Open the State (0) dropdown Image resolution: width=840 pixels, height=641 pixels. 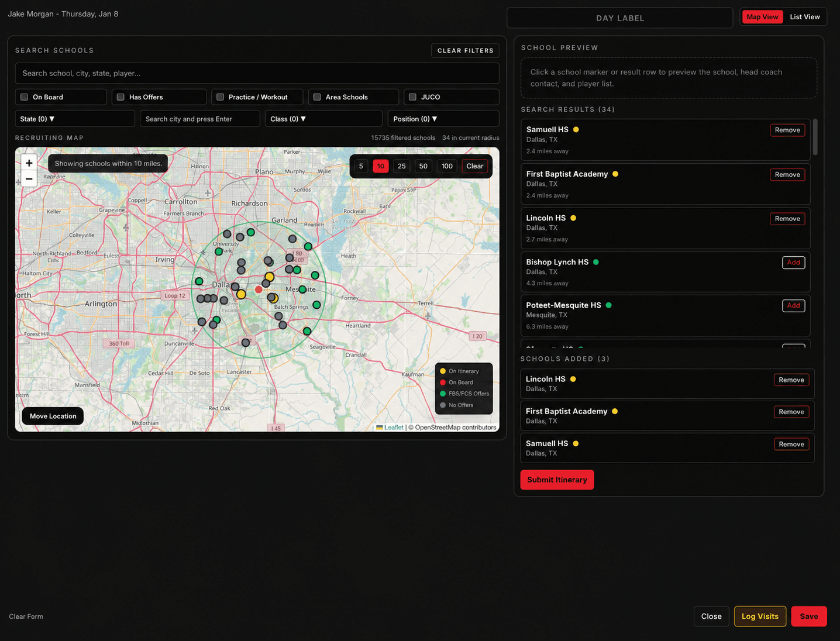(75, 119)
